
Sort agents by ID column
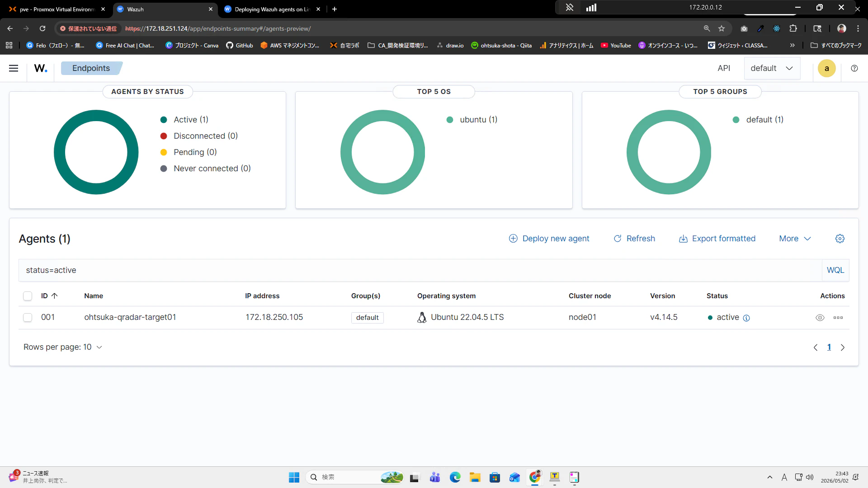[x=49, y=296]
